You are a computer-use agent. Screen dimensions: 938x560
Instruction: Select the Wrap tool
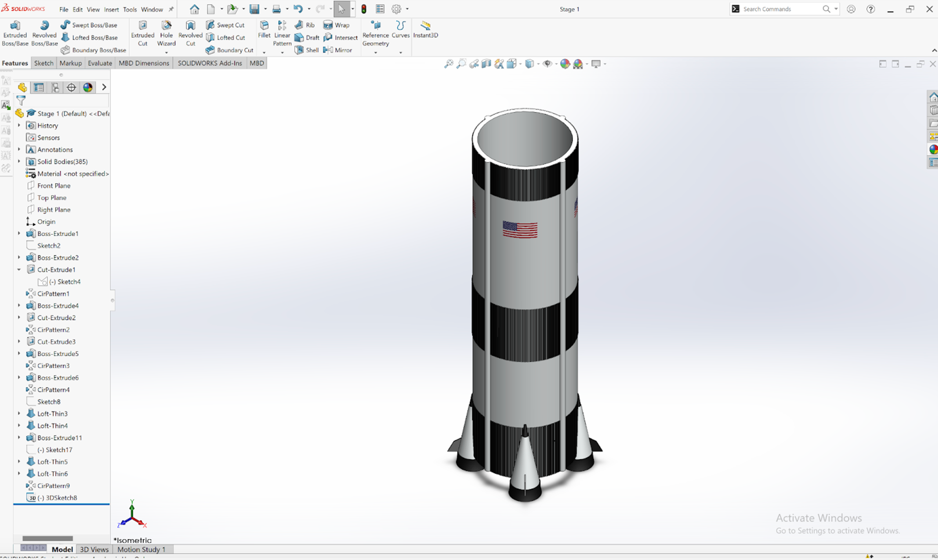pos(337,25)
